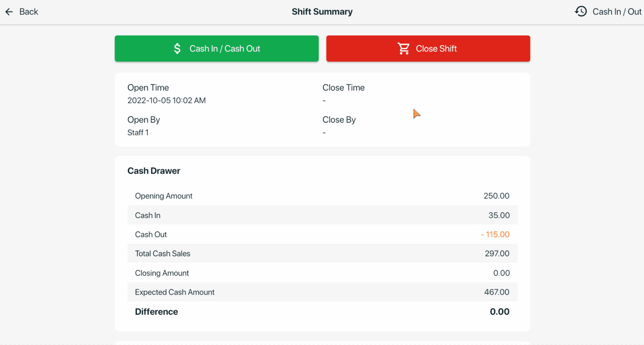Click the Cash Out row label in table
This screenshot has width=644, height=345.
point(151,235)
